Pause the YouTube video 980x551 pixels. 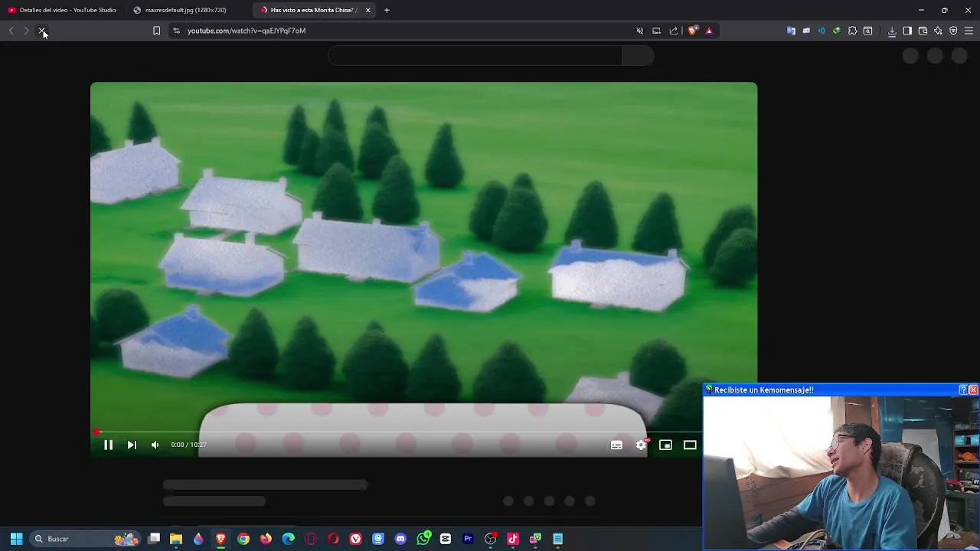[108, 445]
